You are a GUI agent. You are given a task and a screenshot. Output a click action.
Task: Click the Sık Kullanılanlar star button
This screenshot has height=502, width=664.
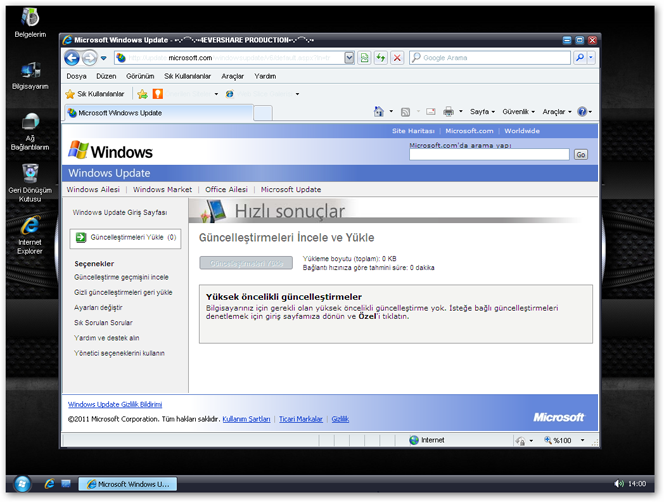[95, 94]
